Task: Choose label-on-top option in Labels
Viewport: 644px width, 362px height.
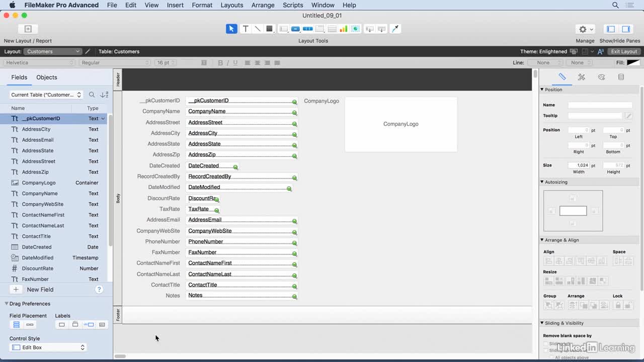Action: point(75,325)
